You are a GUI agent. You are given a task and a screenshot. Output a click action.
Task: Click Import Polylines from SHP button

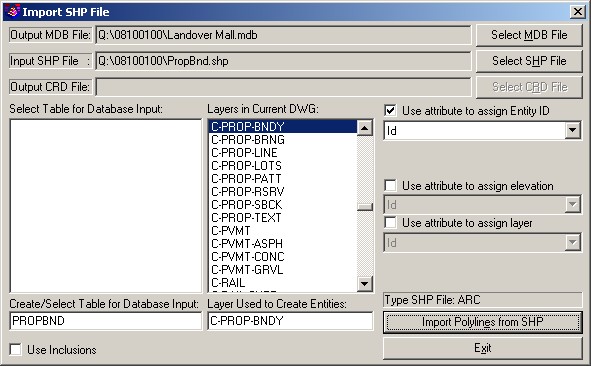(x=483, y=322)
